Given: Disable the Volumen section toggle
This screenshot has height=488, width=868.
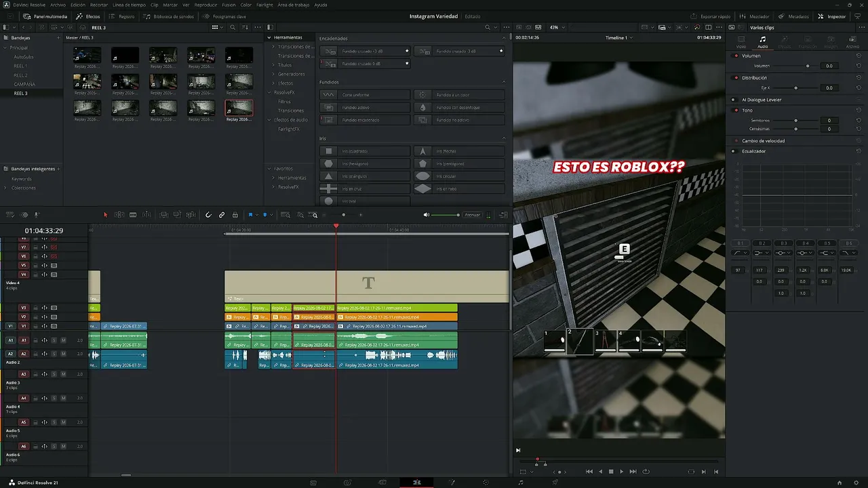Looking at the screenshot, I should pos(736,56).
